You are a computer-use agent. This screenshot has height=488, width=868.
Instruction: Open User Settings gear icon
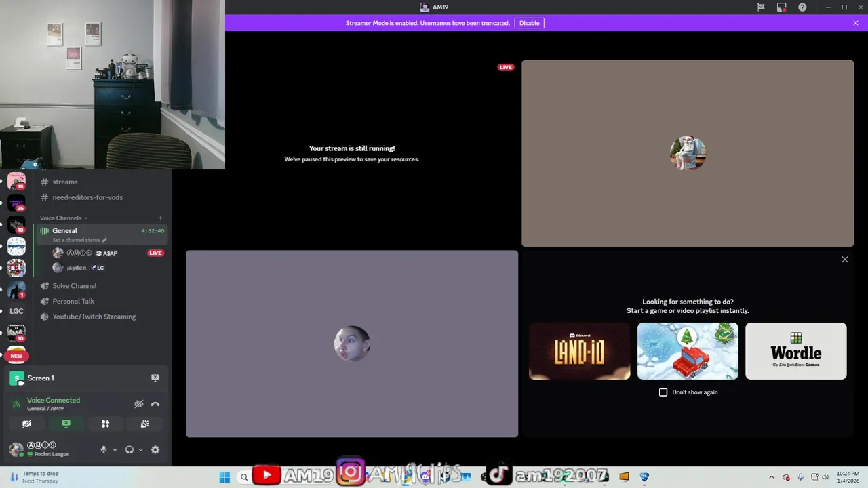(155, 450)
